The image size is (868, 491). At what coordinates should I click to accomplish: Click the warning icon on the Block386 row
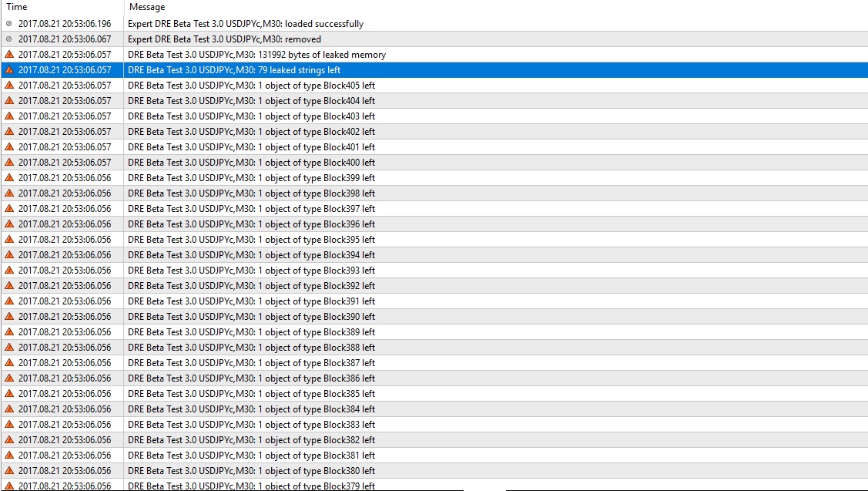(9, 378)
